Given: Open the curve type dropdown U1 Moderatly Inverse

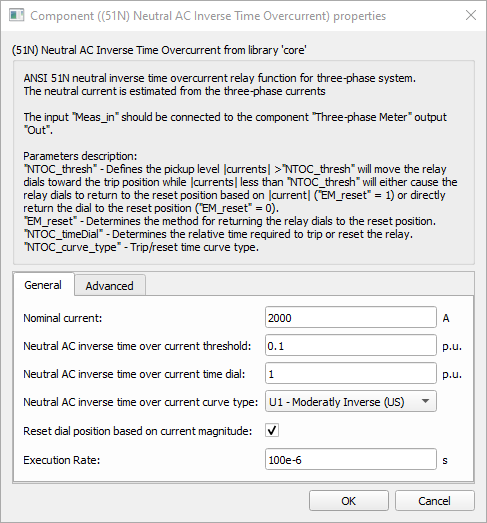Looking at the screenshot, I should pos(351,401).
